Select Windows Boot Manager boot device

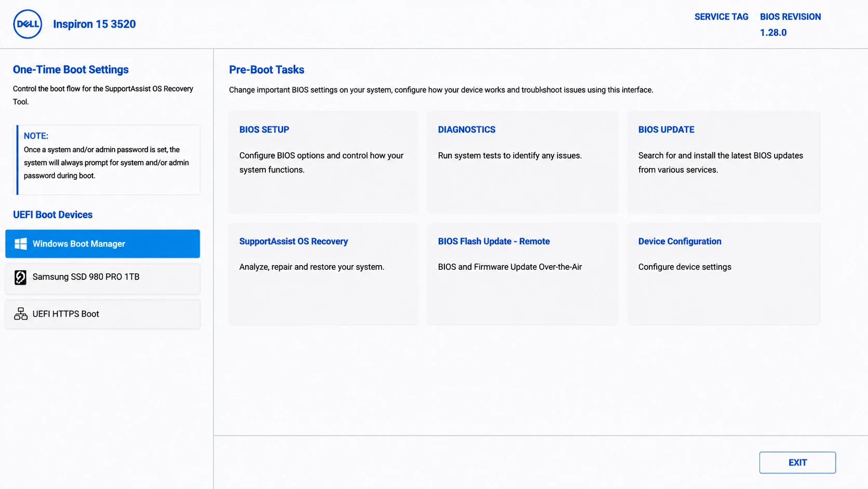[102, 244]
